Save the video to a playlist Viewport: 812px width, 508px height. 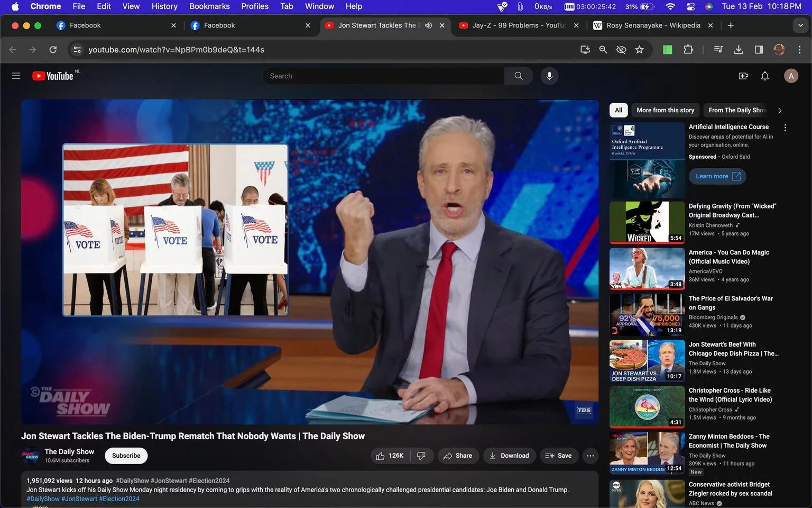(x=558, y=456)
